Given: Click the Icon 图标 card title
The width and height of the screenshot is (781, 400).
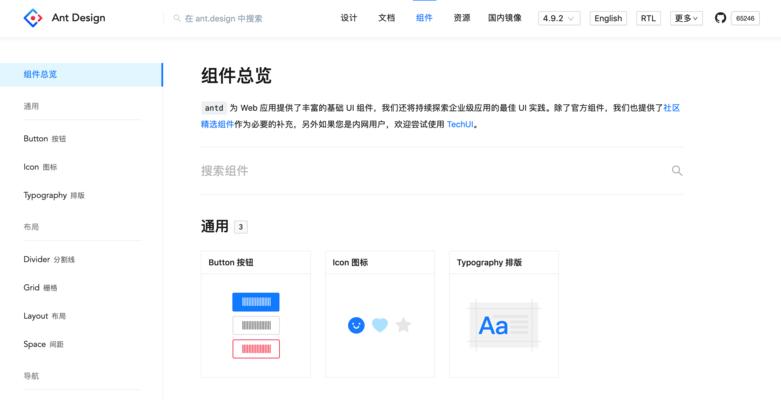Looking at the screenshot, I should tap(350, 263).
